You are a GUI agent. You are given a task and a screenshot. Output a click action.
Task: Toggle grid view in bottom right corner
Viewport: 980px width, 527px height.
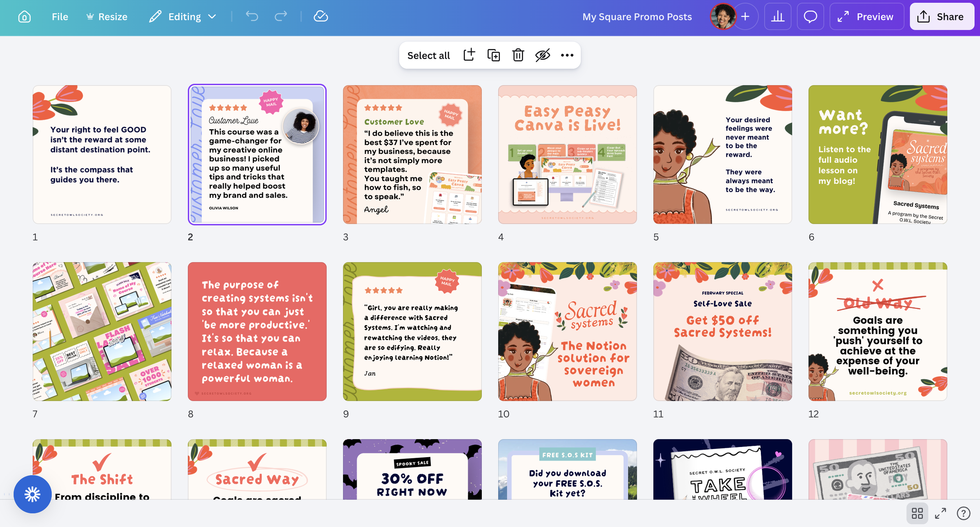coord(918,512)
